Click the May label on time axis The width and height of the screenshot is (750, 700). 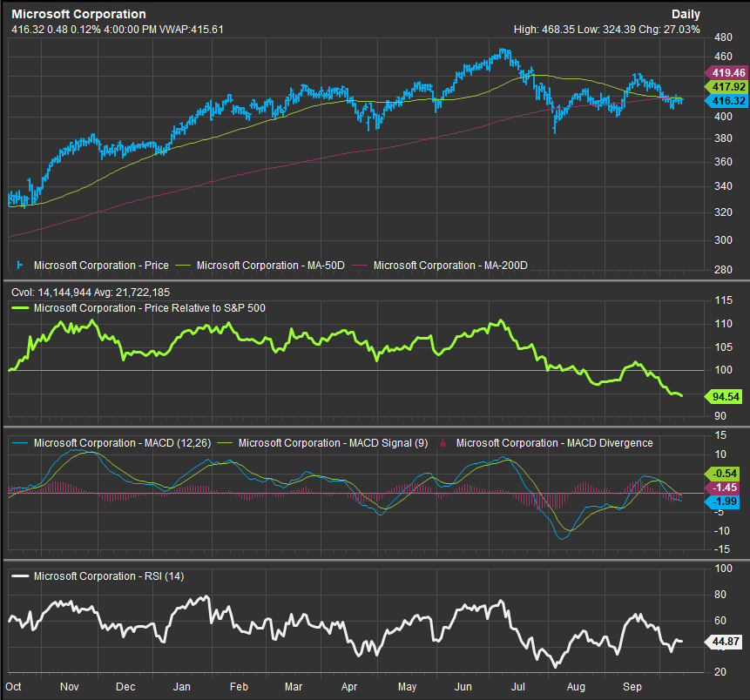click(x=408, y=687)
